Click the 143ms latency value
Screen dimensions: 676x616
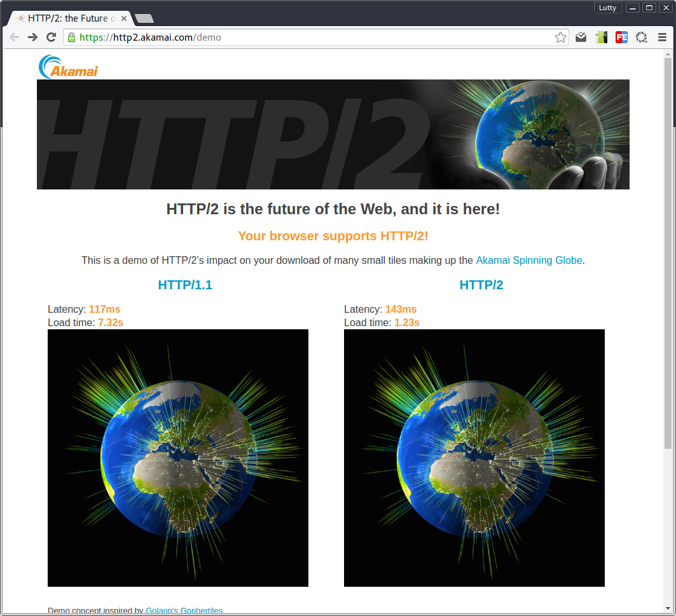click(401, 309)
